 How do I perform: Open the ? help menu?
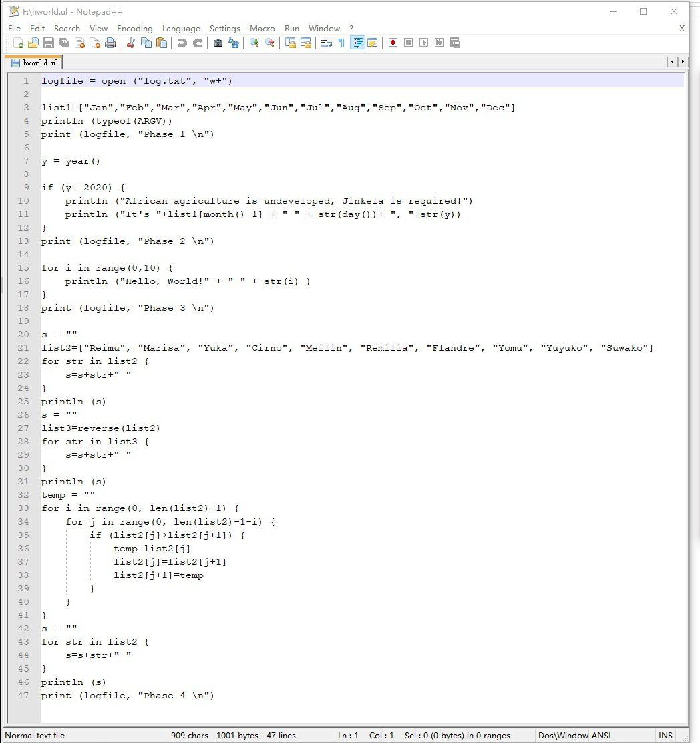tap(351, 29)
